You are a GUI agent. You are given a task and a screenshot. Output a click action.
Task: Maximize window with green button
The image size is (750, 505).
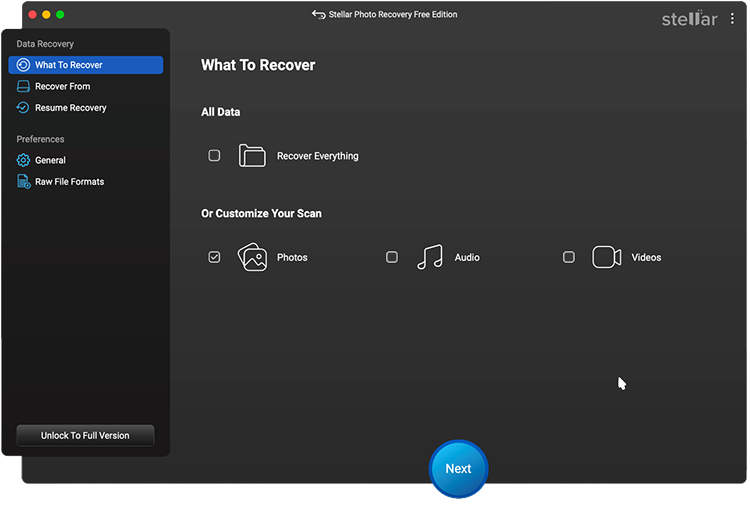[60, 14]
